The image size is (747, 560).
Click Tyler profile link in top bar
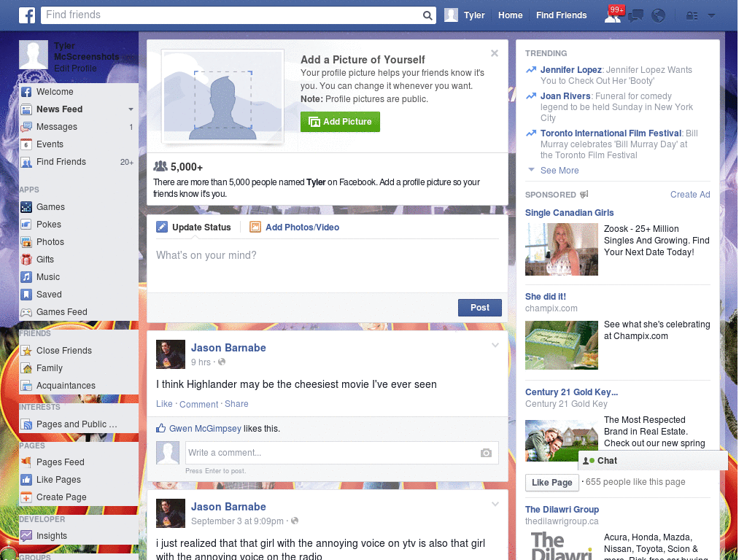tap(465, 15)
